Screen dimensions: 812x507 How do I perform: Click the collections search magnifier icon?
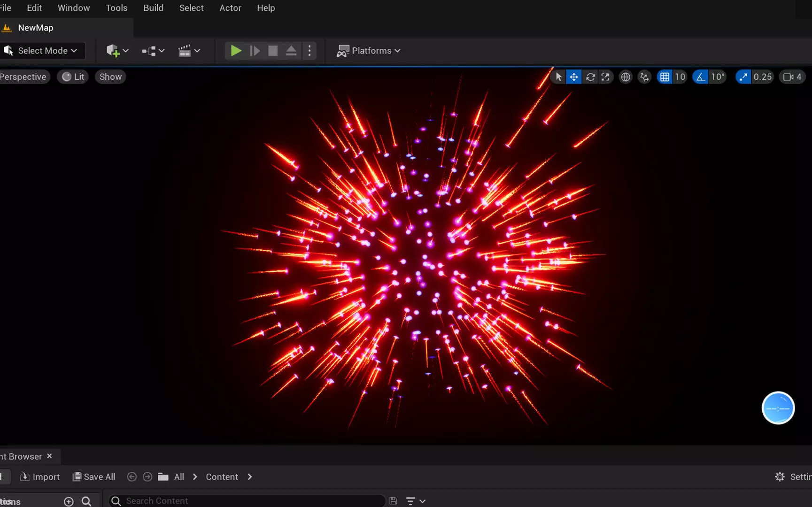pos(86,501)
